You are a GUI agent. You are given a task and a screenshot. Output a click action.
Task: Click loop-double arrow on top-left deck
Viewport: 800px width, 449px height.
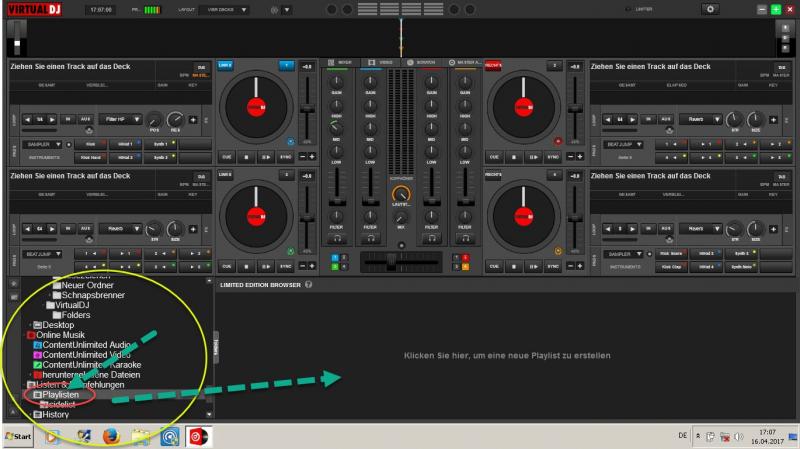pos(52,119)
